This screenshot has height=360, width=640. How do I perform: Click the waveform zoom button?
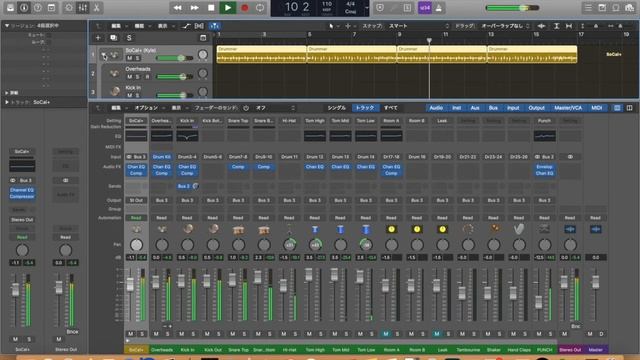(541, 26)
